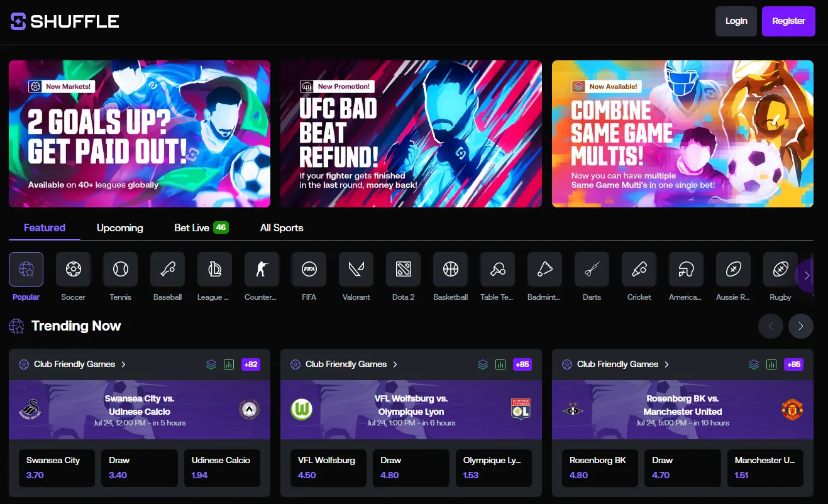Click the VFL Wolfsburg vs. Olympique Lyon title

click(x=411, y=405)
